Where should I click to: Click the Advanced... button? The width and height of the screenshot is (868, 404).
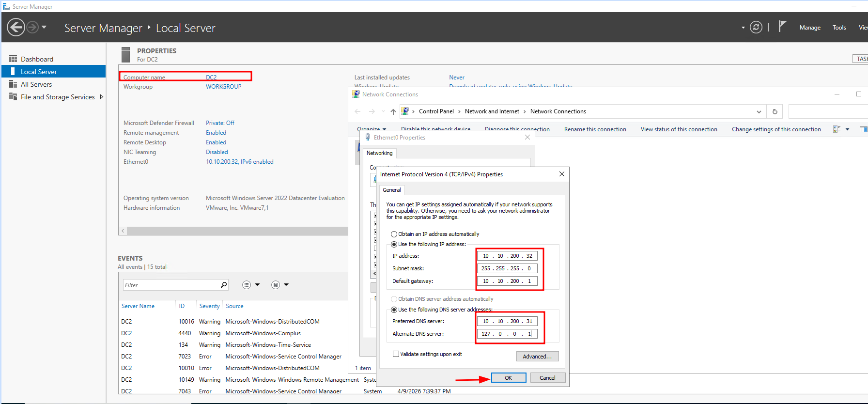(x=537, y=357)
